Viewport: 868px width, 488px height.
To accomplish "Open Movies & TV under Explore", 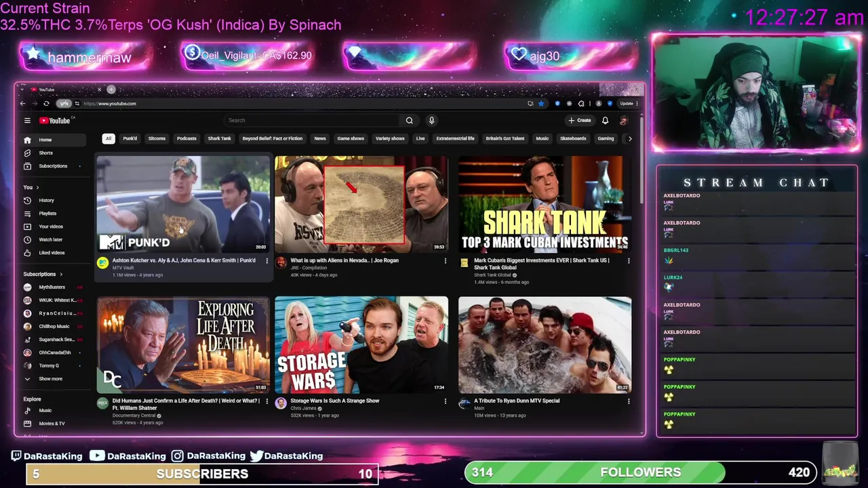I will pos(54,424).
